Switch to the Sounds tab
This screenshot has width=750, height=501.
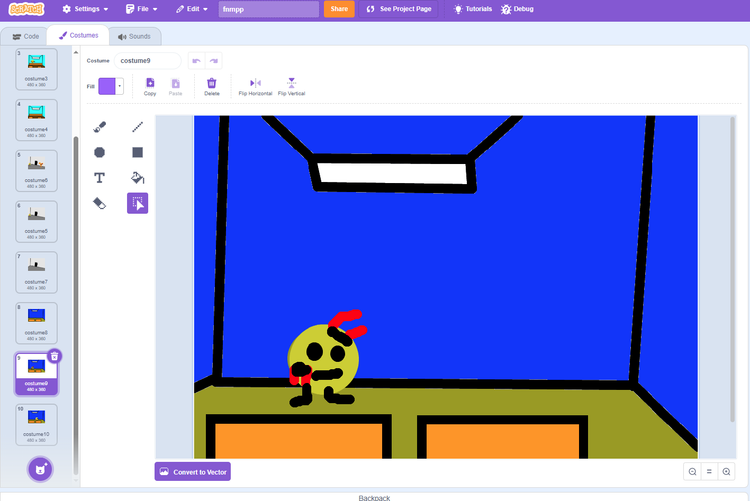(x=134, y=36)
